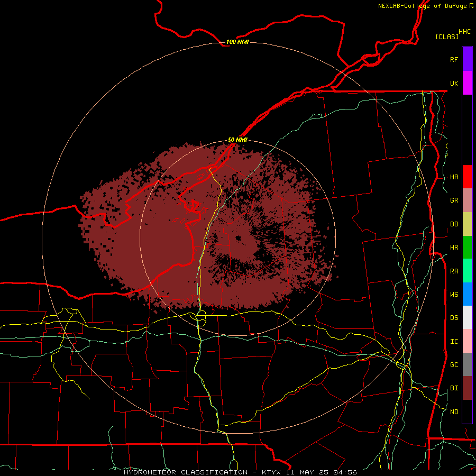The image size is (476, 476).
Task: Click the ND black legend swatch
Action: click(x=467, y=411)
